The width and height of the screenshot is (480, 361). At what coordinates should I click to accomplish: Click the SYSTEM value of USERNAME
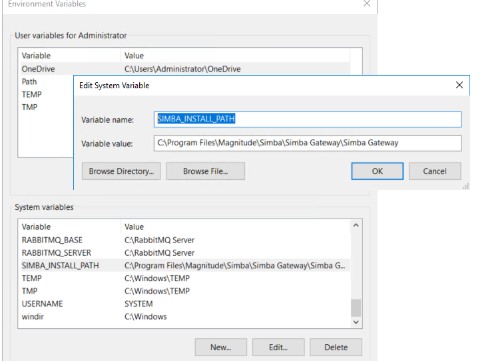tap(139, 304)
